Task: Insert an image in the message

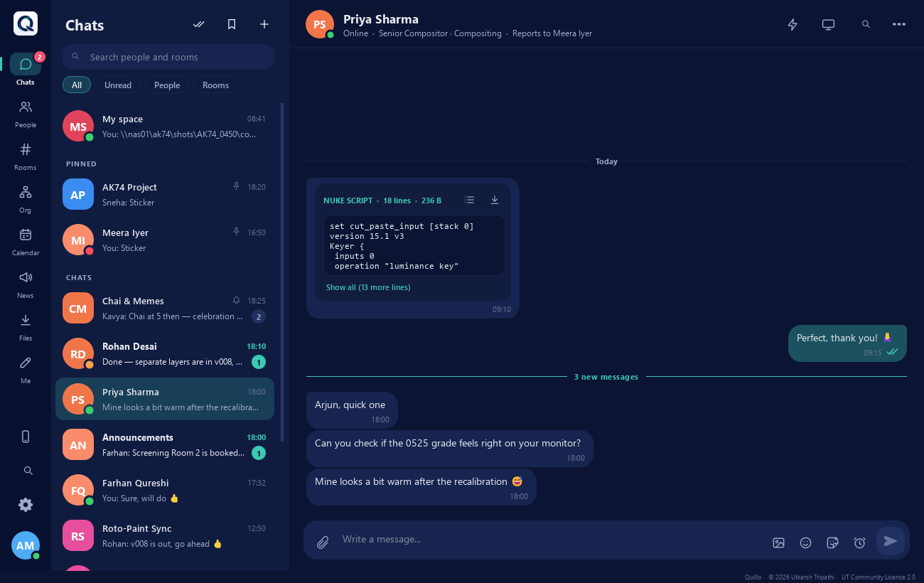Action: click(x=778, y=542)
